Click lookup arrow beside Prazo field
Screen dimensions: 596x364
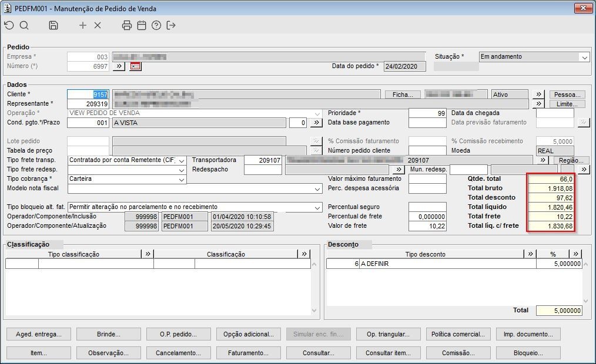click(316, 123)
